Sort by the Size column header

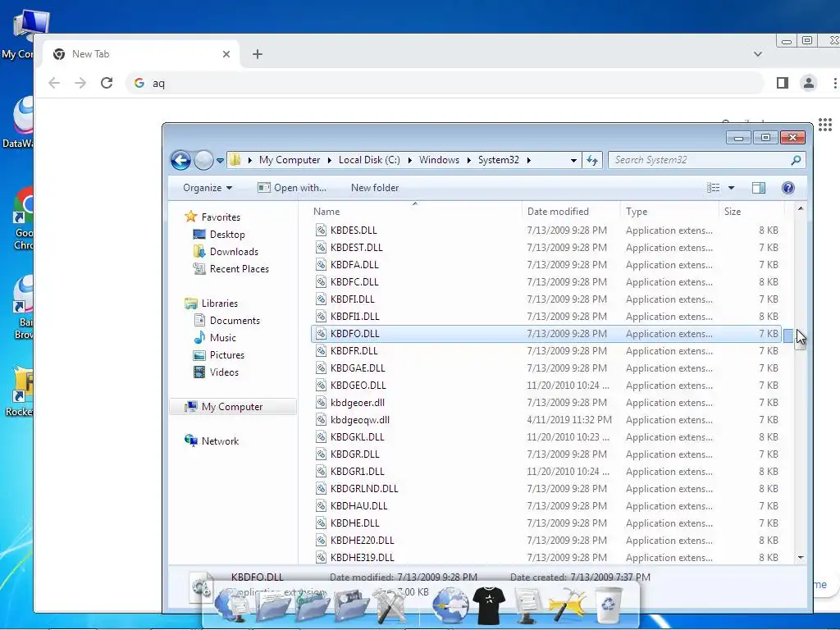pyautogui.click(x=751, y=212)
